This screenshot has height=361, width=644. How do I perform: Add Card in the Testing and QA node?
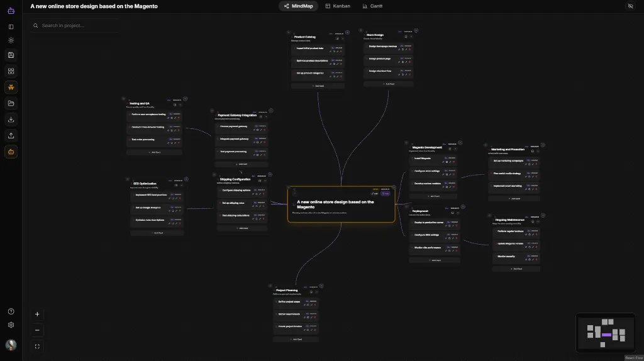155,152
